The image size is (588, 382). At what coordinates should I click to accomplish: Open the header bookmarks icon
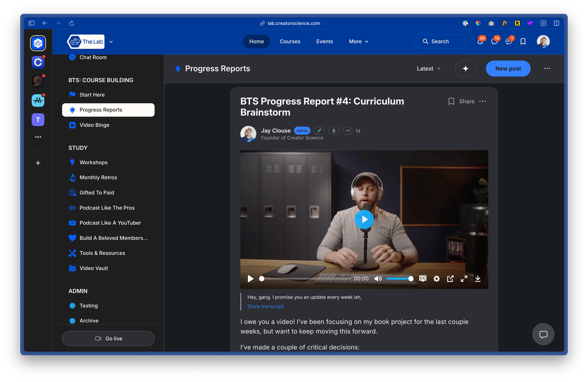tap(523, 41)
